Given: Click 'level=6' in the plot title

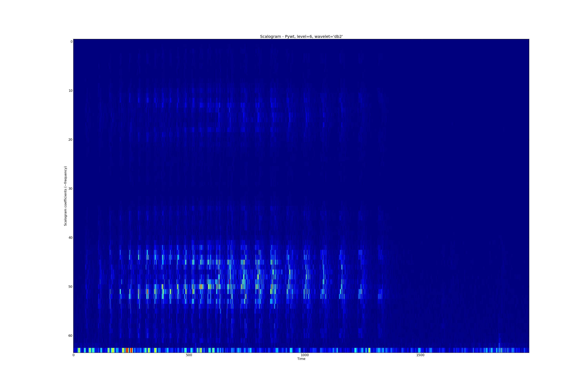Looking at the screenshot, I should pyautogui.click(x=305, y=36).
